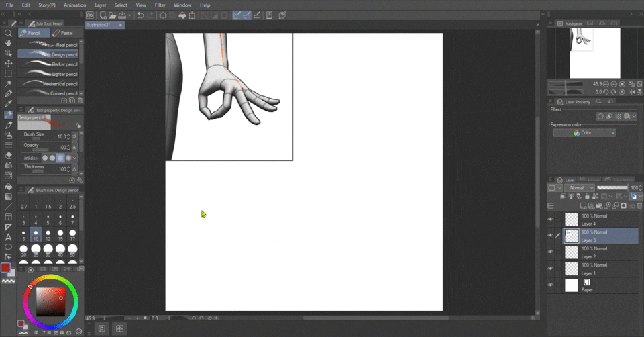Viewport: 644px width, 337px height.
Task: Expand the Brush Size dynamics button
Action: pyautogui.click(x=74, y=136)
